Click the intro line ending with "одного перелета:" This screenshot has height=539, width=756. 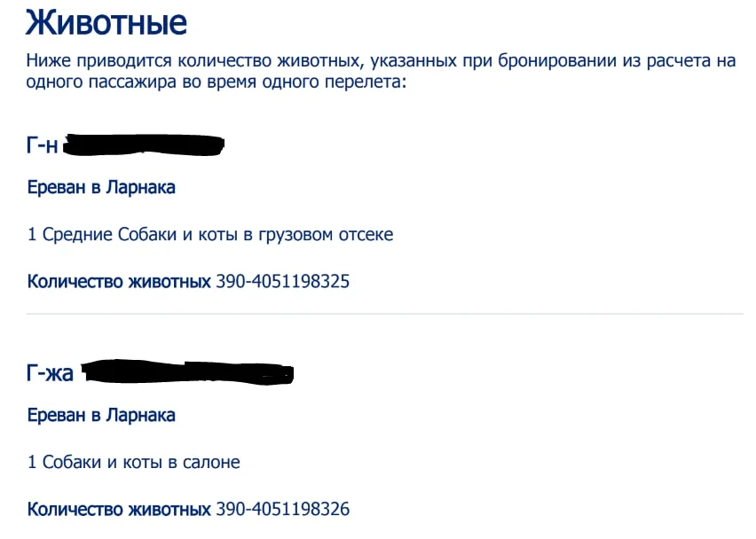[x=217, y=82]
